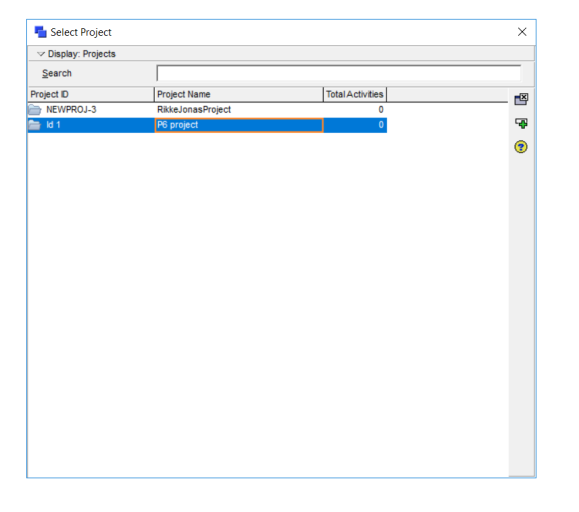
Task: Click Total Activities value for RikkeJonasProject
Action: click(381, 110)
